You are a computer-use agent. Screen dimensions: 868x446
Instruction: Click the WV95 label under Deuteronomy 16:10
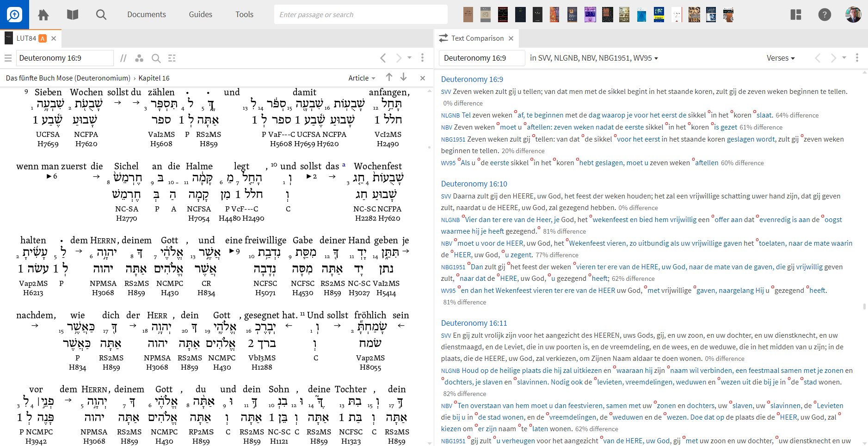point(448,291)
